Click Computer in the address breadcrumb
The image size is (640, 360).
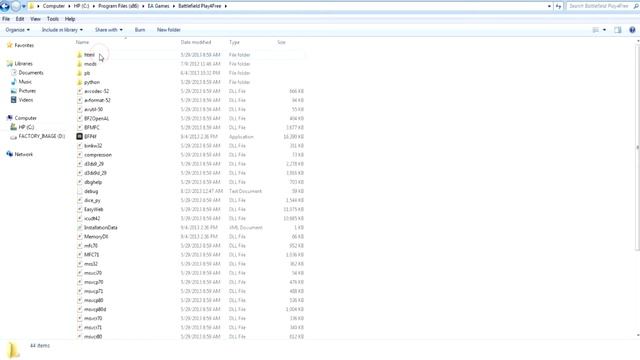click(54, 6)
